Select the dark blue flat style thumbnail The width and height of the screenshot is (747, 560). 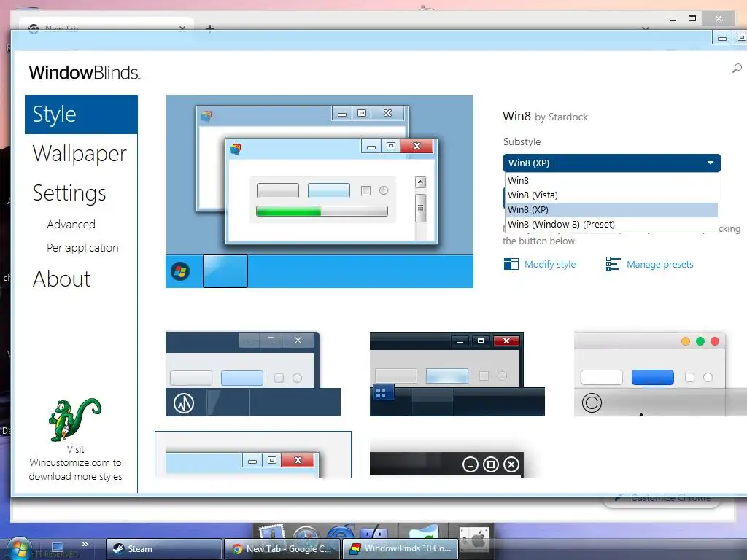tap(253, 374)
